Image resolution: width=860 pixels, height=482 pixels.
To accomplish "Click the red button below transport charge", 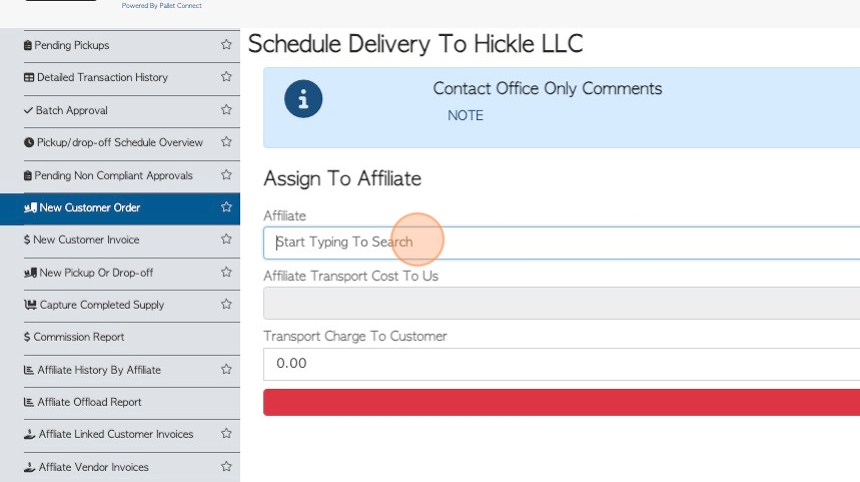I will tap(560, 402).
